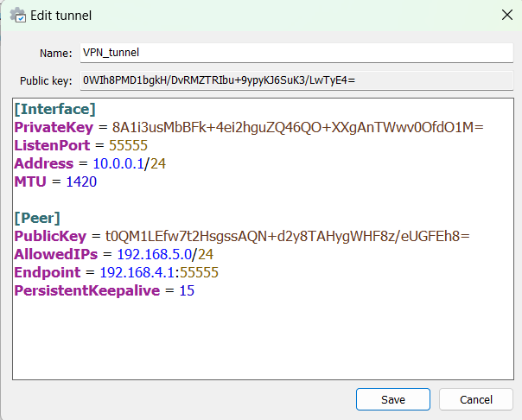Click the Name: label

tap(55, 54)
